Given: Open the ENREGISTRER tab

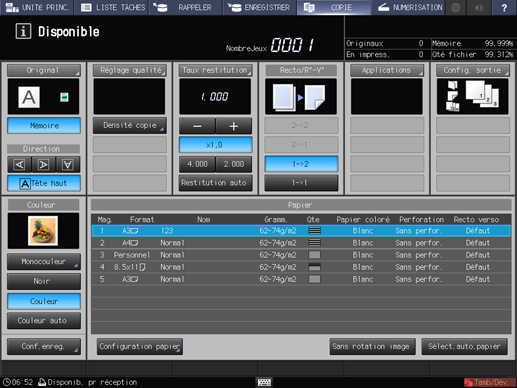Looking at the screenshot, I should 260,7.
